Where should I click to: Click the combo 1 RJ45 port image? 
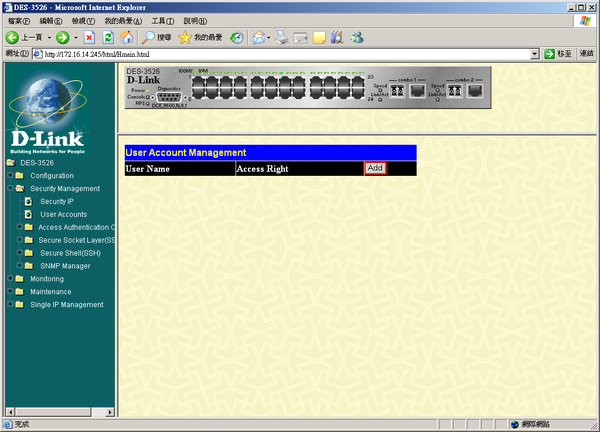pos(417,91)
